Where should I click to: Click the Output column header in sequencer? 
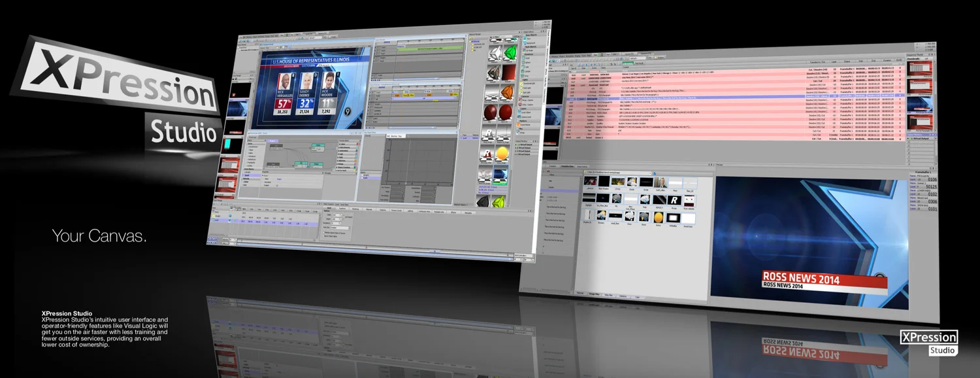point(847,61)
